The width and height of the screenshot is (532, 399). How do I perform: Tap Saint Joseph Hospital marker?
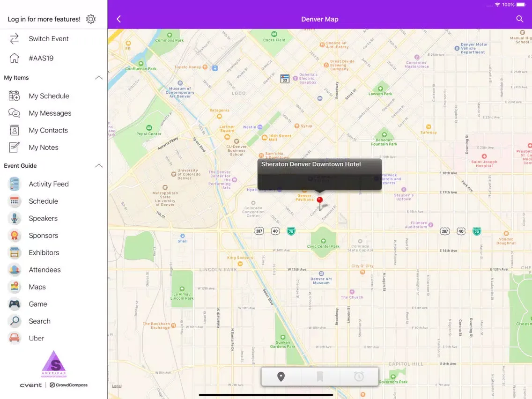point(484,156)
